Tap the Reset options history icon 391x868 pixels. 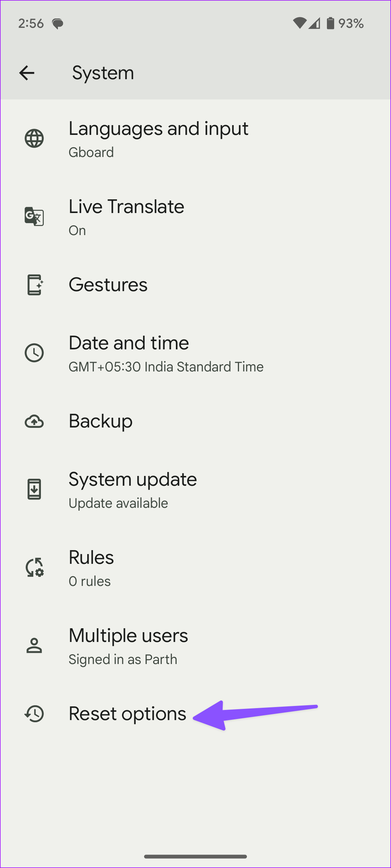pos(34,714)
